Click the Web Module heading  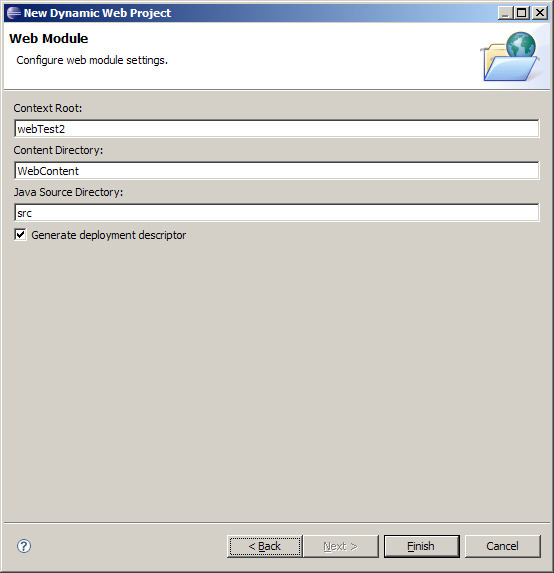click(49, 38)
